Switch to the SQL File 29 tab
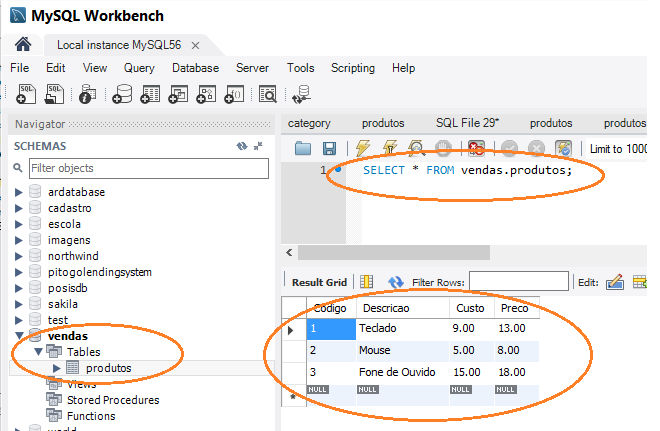Screen dimensions: 660x431 click(467, 123)
